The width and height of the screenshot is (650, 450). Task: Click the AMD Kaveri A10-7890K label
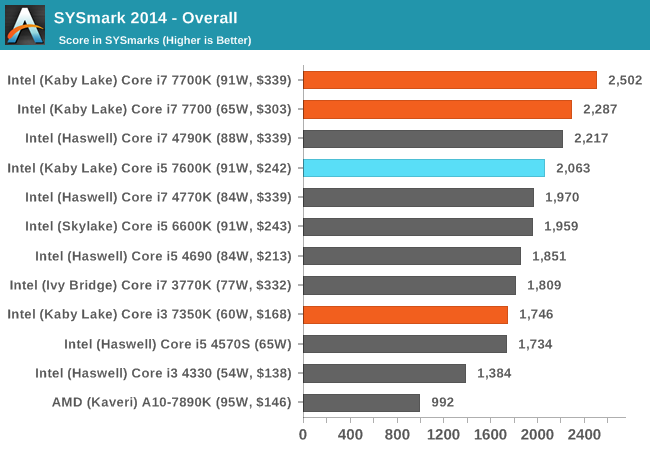click(x=172, y=402)
